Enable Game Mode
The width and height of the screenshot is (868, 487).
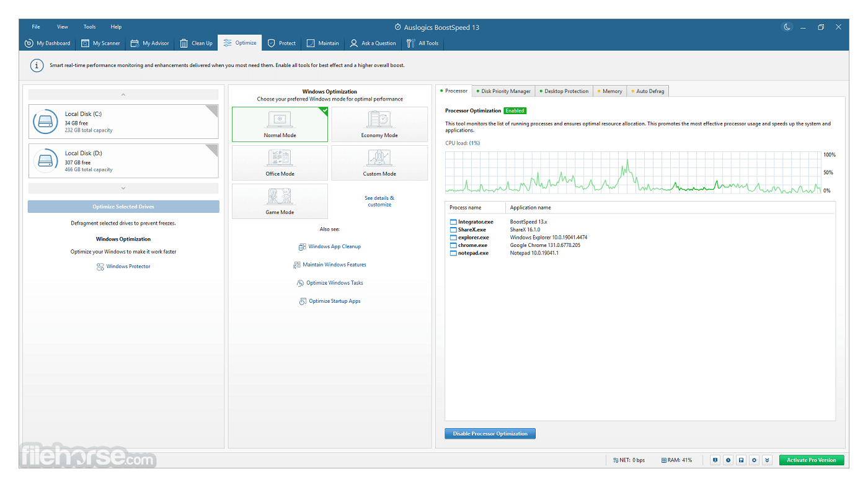[280, 201]
